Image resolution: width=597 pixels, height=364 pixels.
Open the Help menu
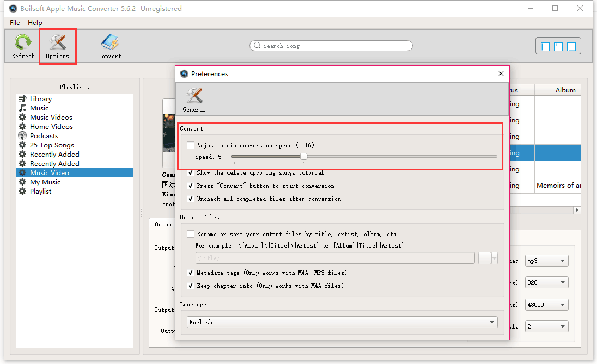click(x=35, y=23)
